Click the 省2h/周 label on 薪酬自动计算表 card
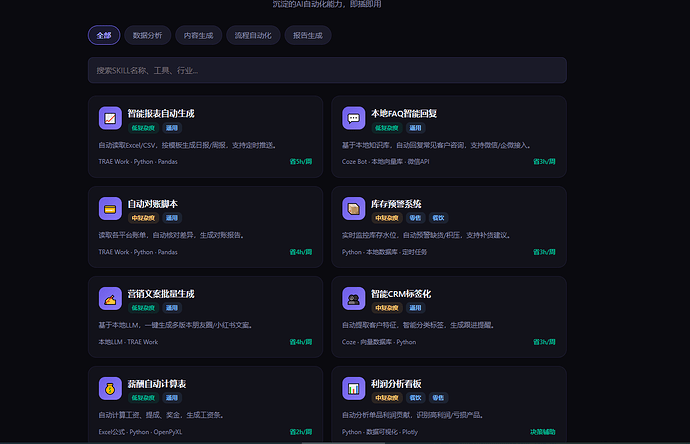 click(301, 432)
